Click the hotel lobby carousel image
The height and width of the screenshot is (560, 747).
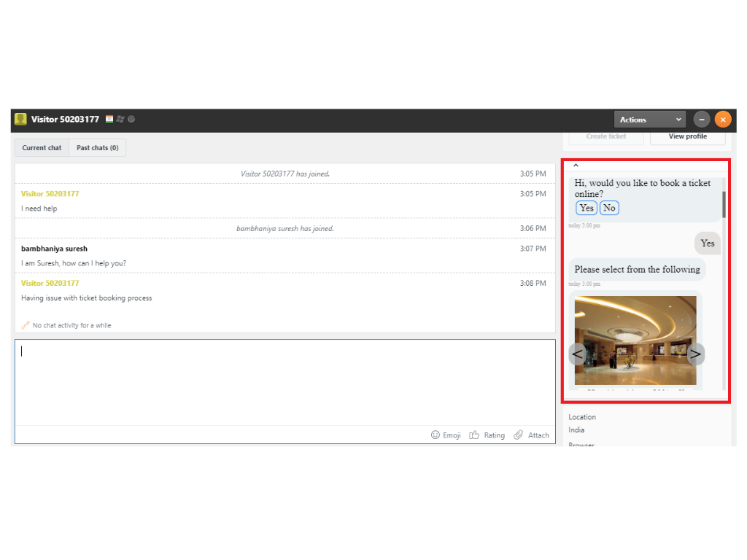pos(635,341)
